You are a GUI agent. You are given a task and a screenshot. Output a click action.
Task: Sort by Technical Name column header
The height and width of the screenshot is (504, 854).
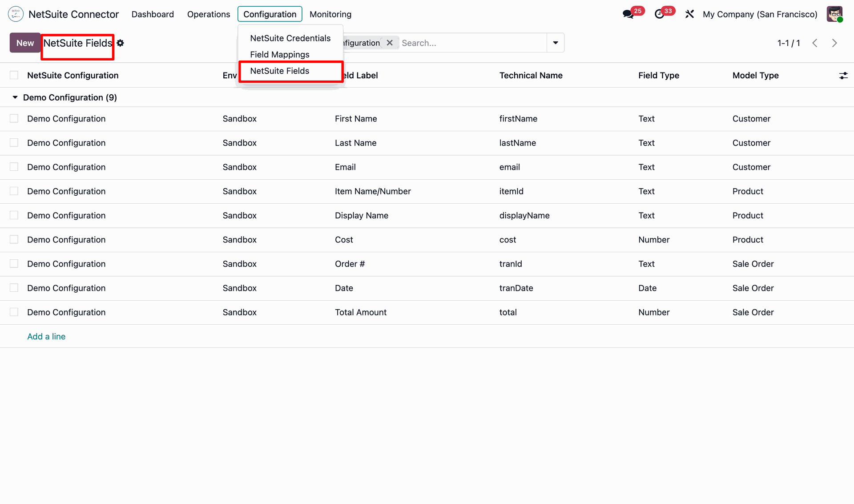pyautogui.click(x=531, y=76)
